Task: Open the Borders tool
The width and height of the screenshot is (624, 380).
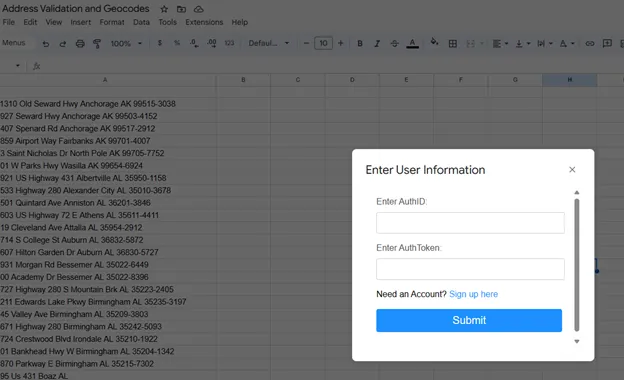Action: coord(452,43)
